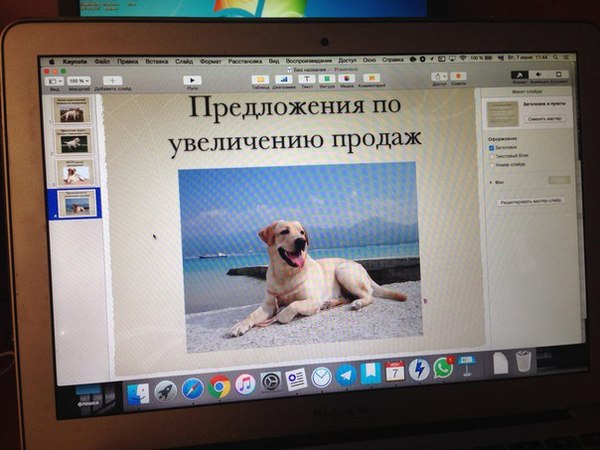Add a text box with the Текст icon
Image resolution: width=600 pixels, height=450 pixels.
pyautogui.click(x=305, y=78)
